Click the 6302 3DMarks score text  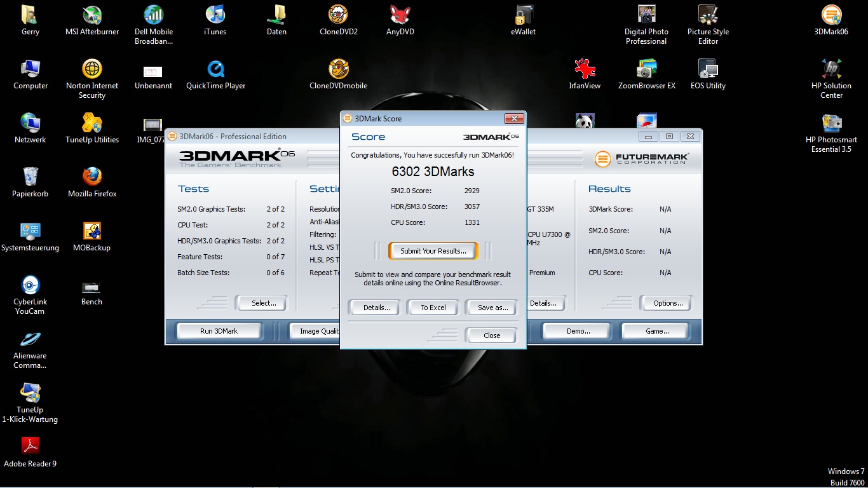pyautogui.click(x=433, y=172)
